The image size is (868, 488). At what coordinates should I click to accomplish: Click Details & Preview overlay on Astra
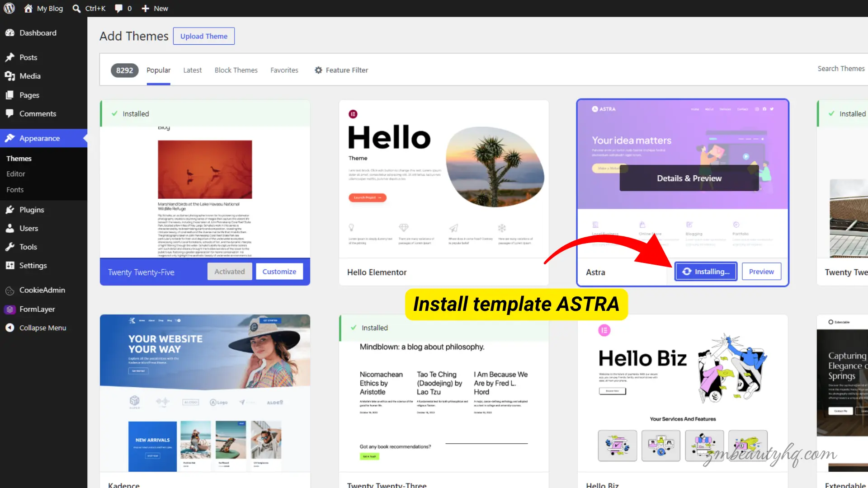click(689, 178)
